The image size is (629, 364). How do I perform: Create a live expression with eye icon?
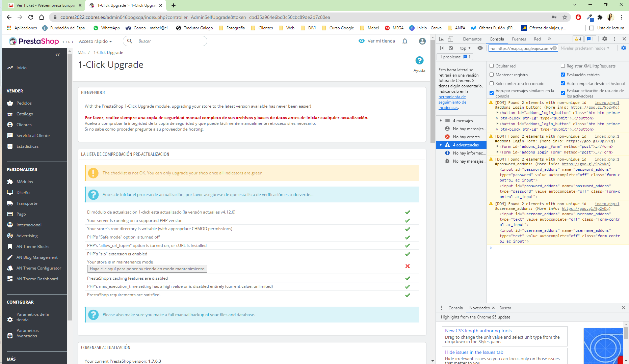click(480, 48)
